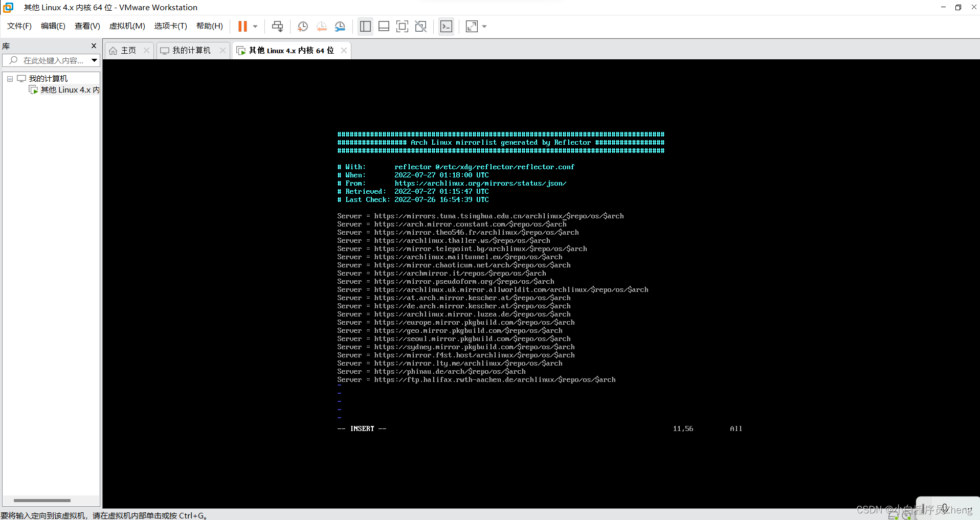The image size is (980, 520).
Task: Open the 帮助(H) menu
Action: [210, 26]
